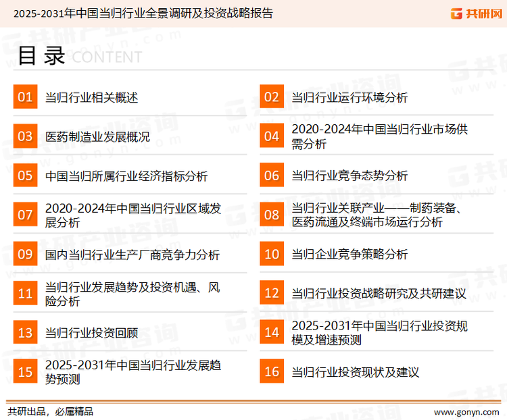Click the 04 numbered square
Screen dimensions: 507x420
click(x=272, y=136)
